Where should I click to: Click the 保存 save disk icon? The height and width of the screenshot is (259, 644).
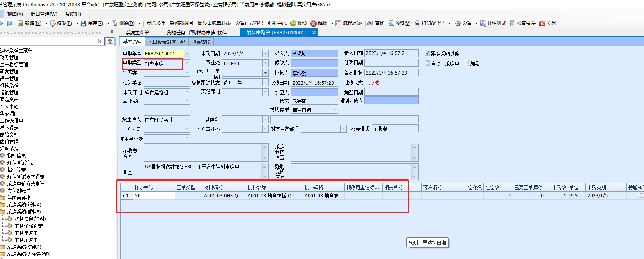coord(83,23)
